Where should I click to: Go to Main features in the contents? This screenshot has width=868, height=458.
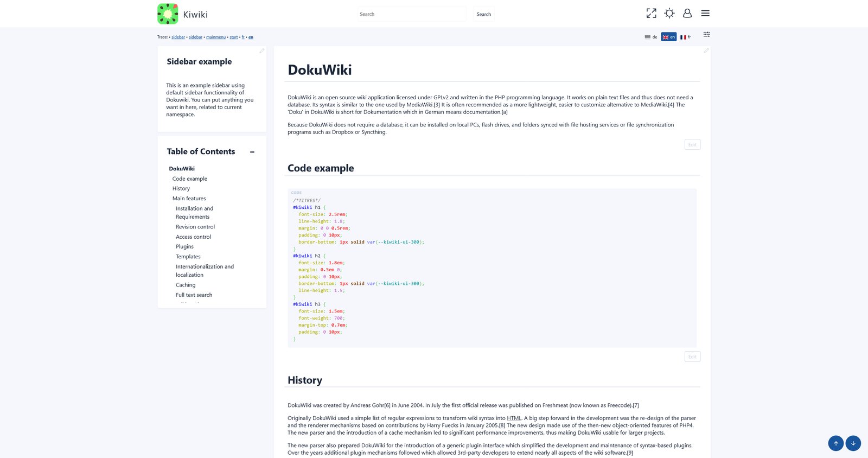point(189,199)
